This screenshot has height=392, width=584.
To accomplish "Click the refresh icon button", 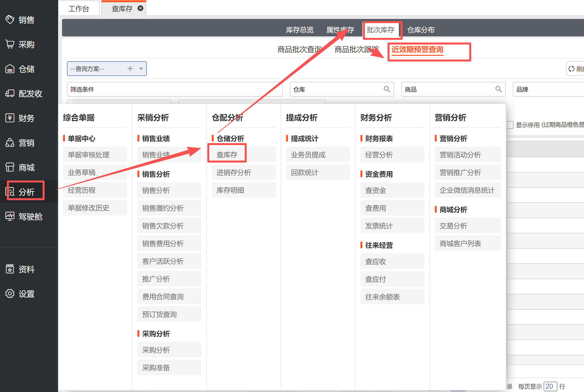I will [575, 69].
